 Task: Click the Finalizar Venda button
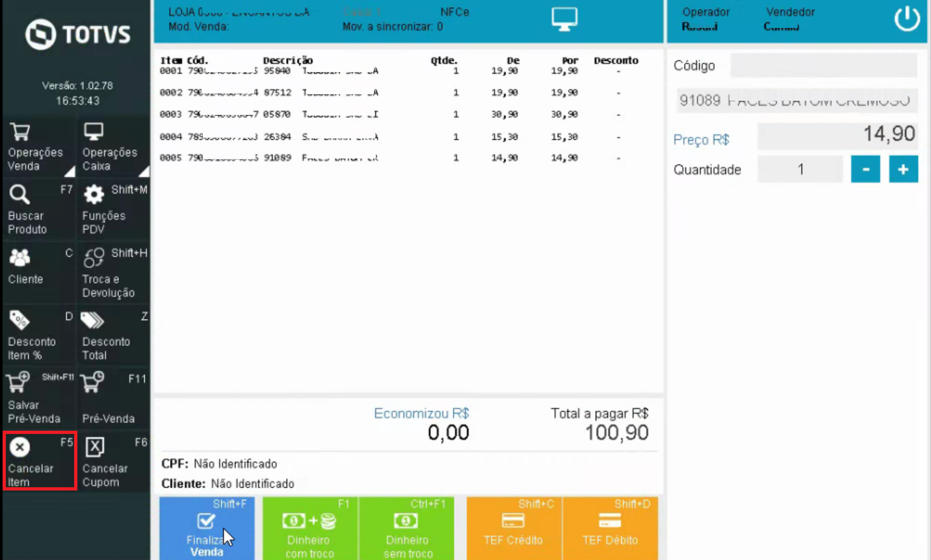pyautogui.click(x=207, y=528)
